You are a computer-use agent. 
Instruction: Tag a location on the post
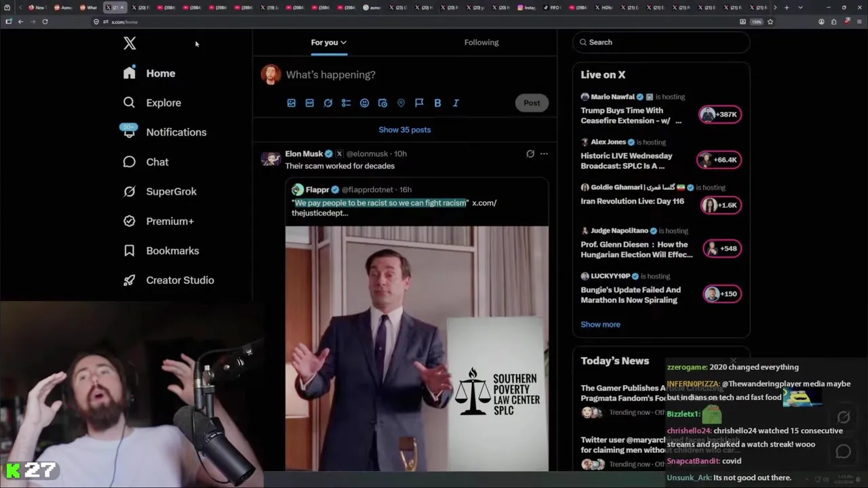coord(401,103)
